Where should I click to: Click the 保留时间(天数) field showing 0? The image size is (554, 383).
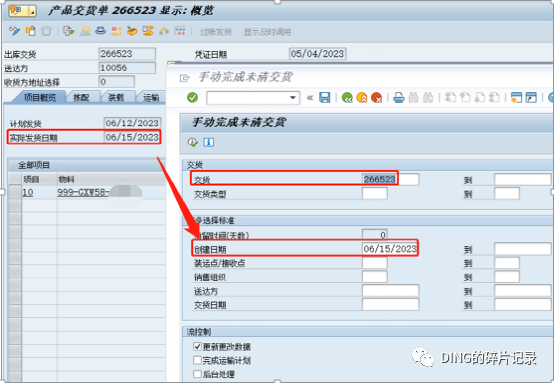375,235
